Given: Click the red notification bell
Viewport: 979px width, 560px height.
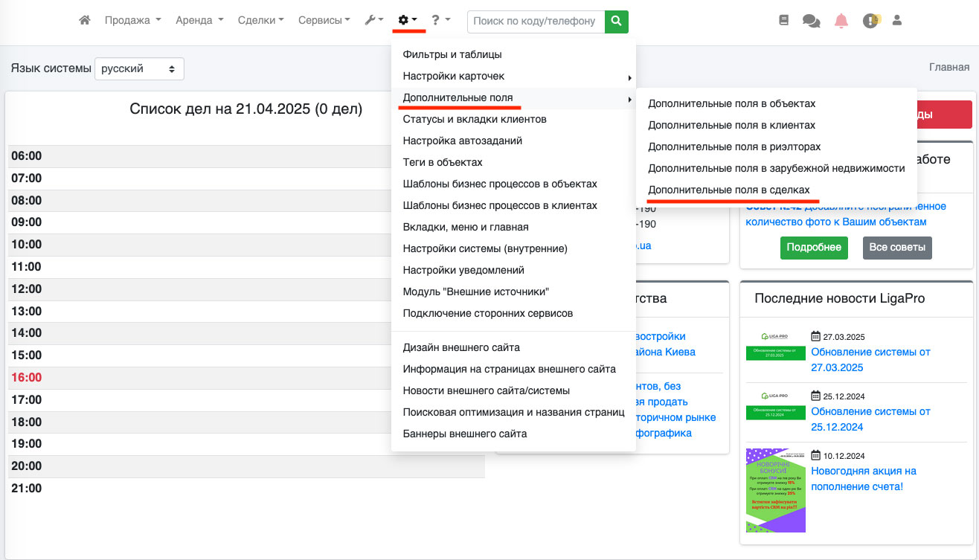Looking at the screenshot, I should [841, 21].
